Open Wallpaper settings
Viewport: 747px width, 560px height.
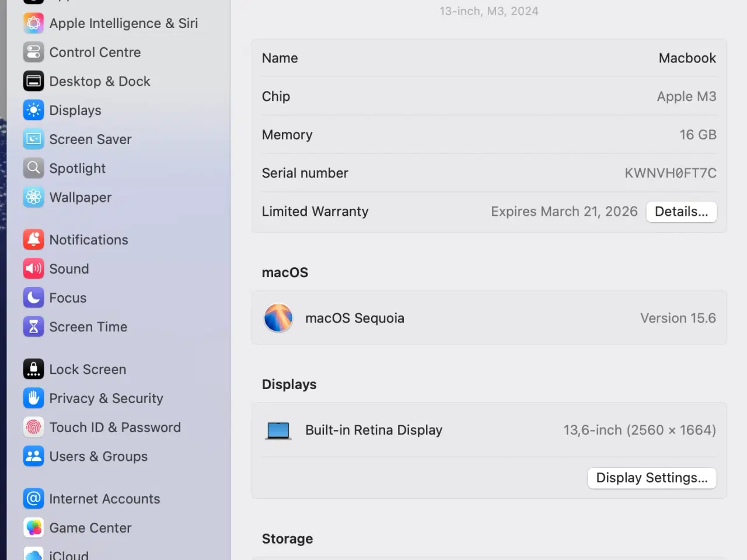pyautogui.click(x=81, y=198)
